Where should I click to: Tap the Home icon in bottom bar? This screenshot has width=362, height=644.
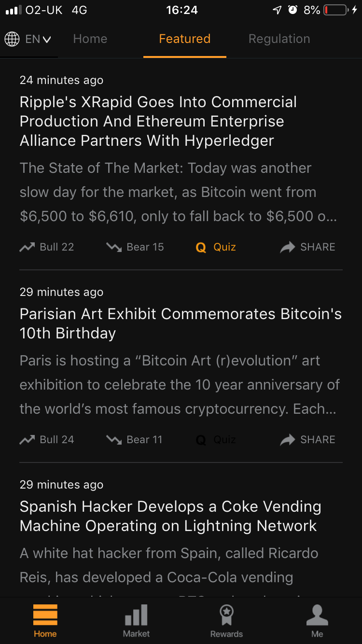pos(45,616)
